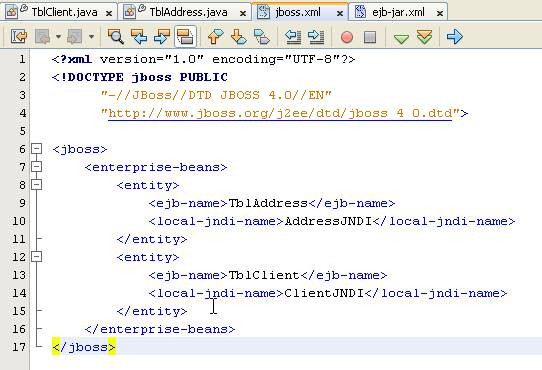Click the </enterprise-beans> closing tag
The height and width of the screenshot is (370, 542).
click(160, 329)
